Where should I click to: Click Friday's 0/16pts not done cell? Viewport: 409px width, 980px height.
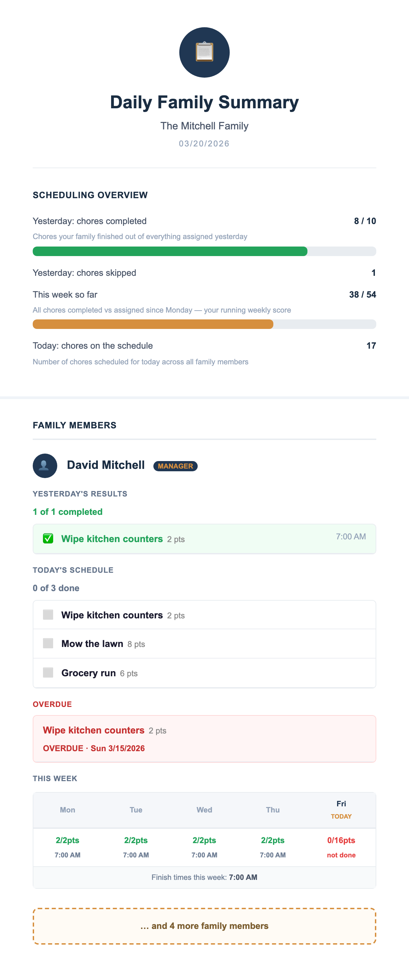tap(341, 847)
